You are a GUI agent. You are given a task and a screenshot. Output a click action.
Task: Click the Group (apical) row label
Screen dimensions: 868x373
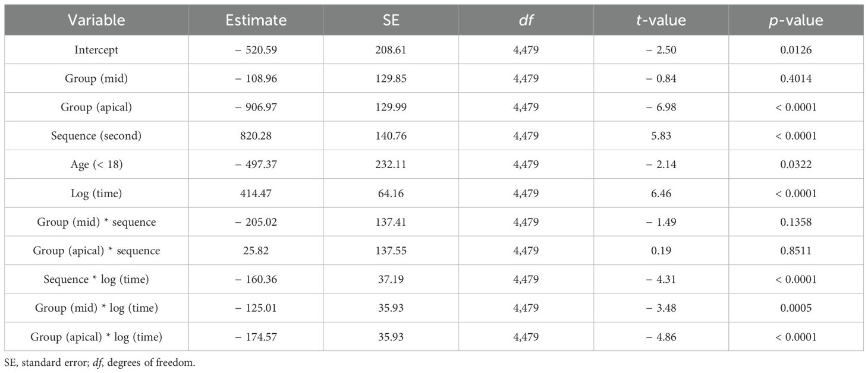click(x=96, y=108)
